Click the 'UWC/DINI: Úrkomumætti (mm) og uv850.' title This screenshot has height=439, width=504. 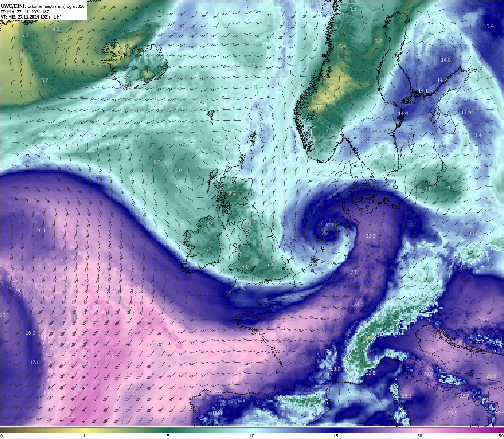[x=43, y=6]
